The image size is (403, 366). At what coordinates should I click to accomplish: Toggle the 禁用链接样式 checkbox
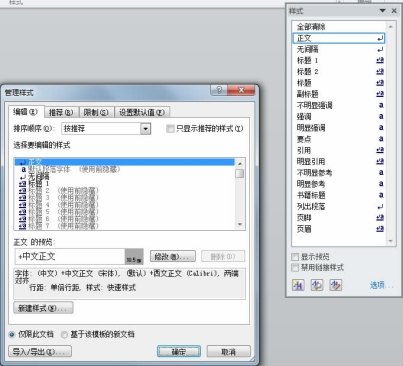coord(295,267)
